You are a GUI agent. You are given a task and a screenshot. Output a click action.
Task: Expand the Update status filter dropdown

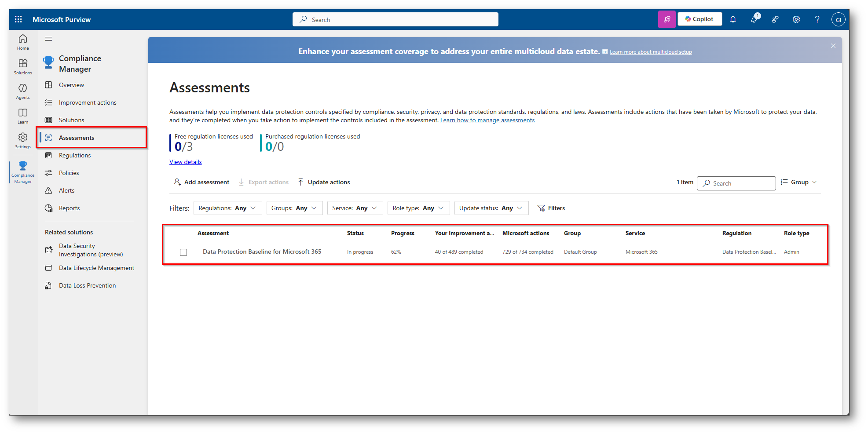point(491,208)
